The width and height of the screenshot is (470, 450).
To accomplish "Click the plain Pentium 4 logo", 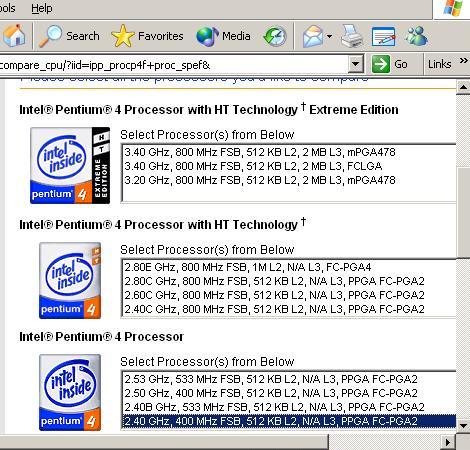I will 70,393.
